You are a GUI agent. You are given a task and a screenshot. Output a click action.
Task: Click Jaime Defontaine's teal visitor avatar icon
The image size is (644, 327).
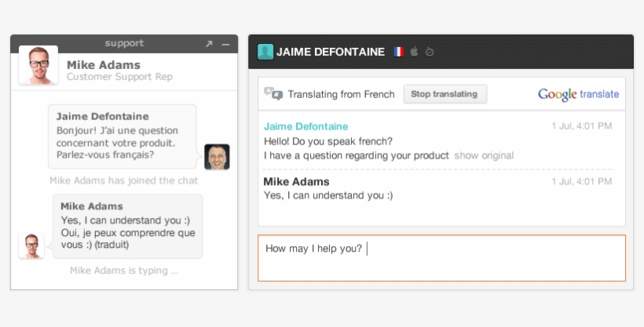point(265,52)
